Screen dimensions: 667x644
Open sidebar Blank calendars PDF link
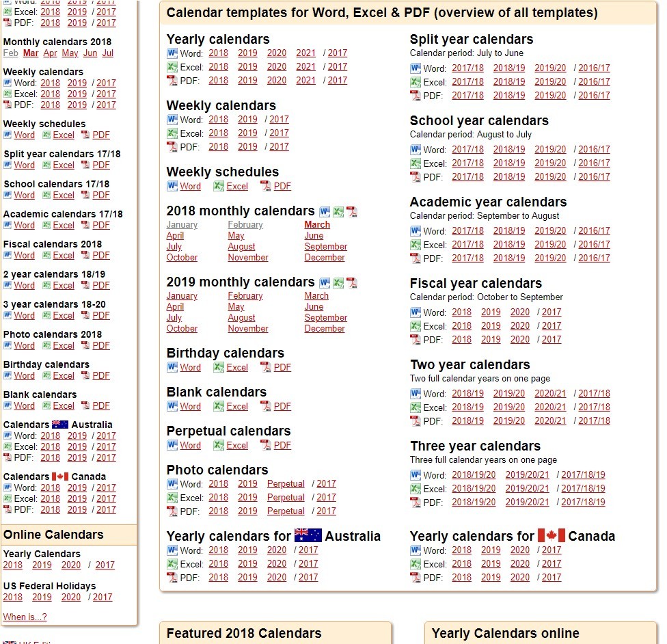[x=101, y=406]
